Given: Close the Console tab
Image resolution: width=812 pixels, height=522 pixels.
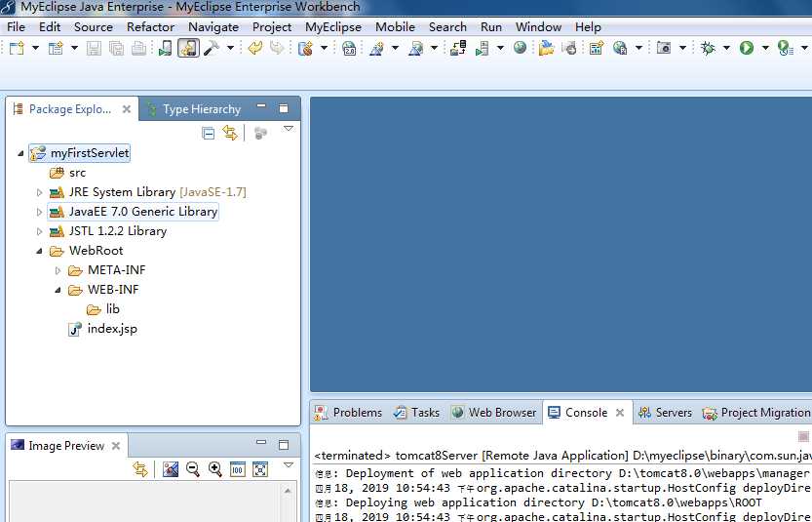Looking at the screenshot, I should click(620, 413).
